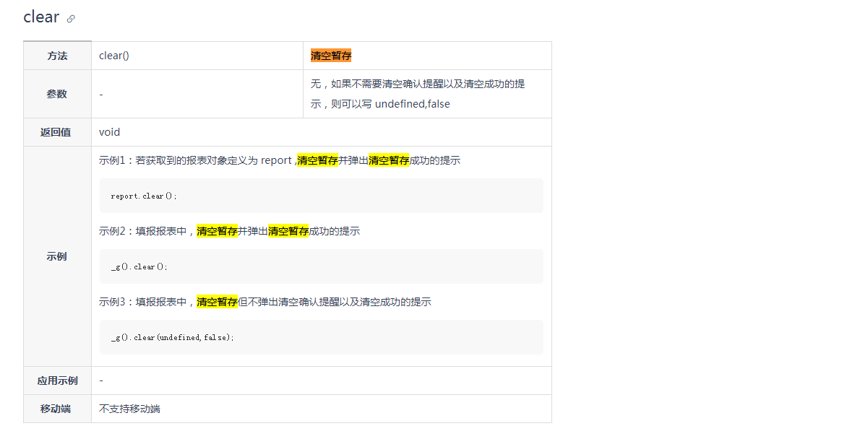Click the _g().clear(undefined,false); code block
Image resolution: width=868 pixels, height=426 pixels.
322,337
